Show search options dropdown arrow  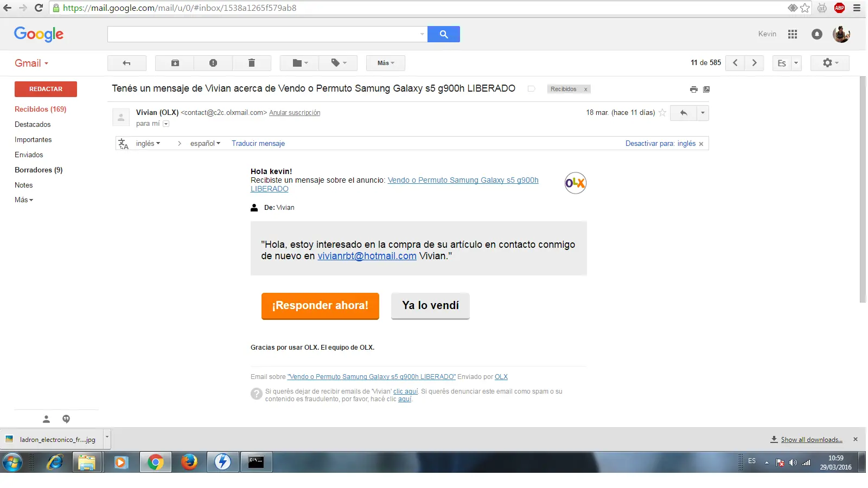(x=422, y=34)
